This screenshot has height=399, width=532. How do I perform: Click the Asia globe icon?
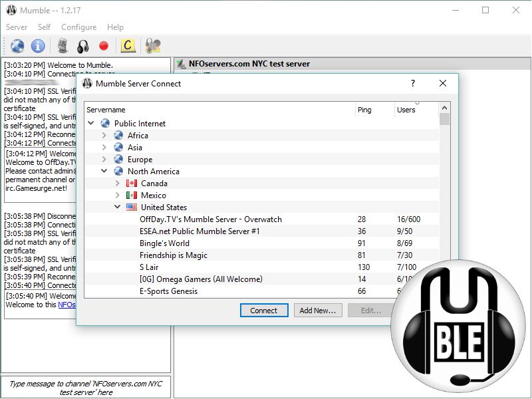118,147
